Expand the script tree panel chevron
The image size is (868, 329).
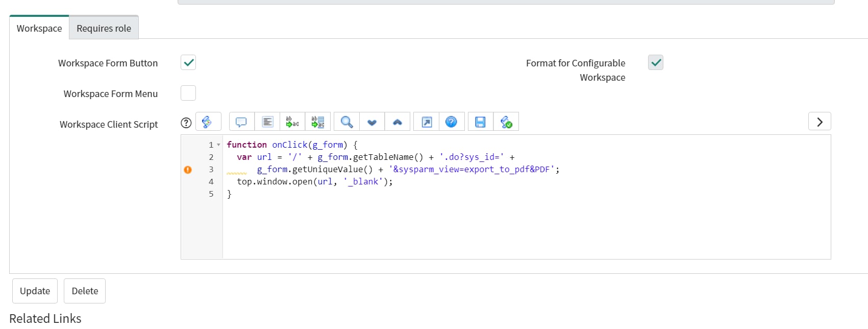click(x=820, y=122)
